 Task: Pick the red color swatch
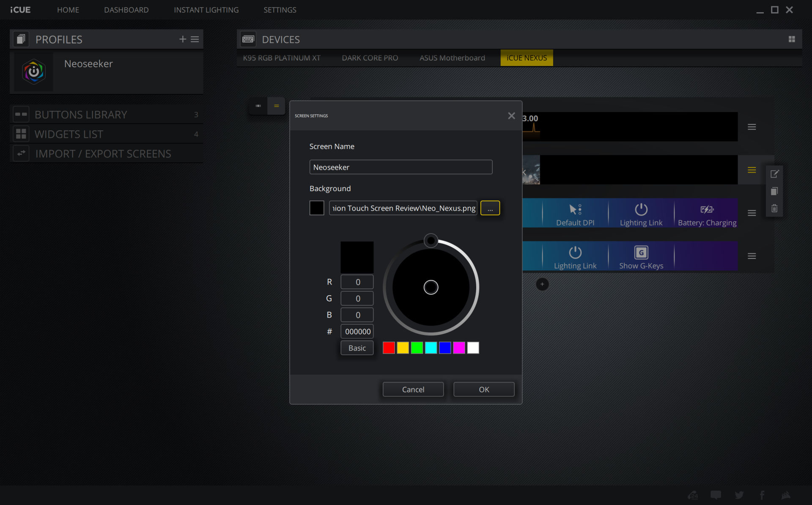pos(388,348)
